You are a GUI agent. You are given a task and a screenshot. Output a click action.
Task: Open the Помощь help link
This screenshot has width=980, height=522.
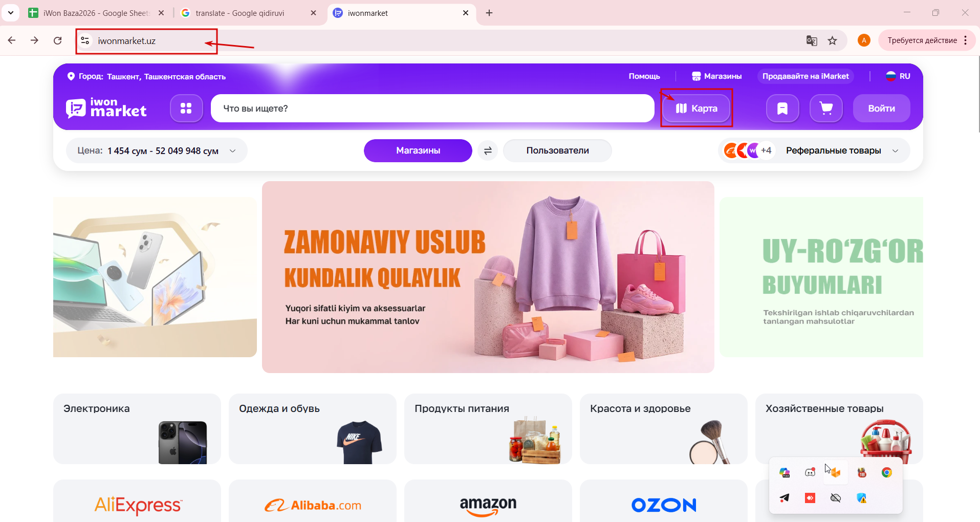click(644, 76)
